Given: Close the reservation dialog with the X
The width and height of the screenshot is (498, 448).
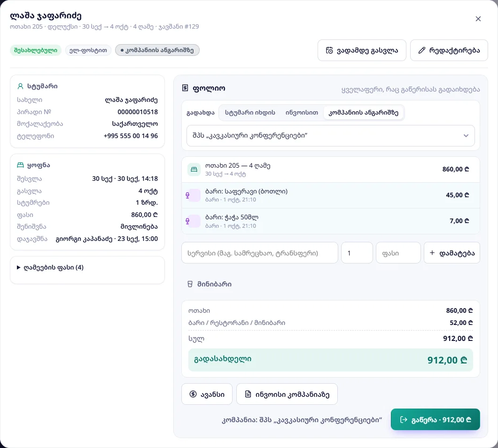Looking at the screenshot, I should point(478,19).
